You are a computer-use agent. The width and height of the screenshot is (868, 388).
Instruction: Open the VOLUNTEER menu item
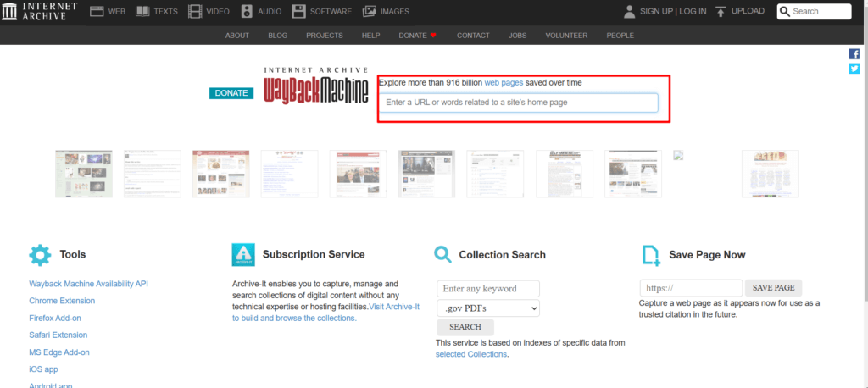point(566,36)
